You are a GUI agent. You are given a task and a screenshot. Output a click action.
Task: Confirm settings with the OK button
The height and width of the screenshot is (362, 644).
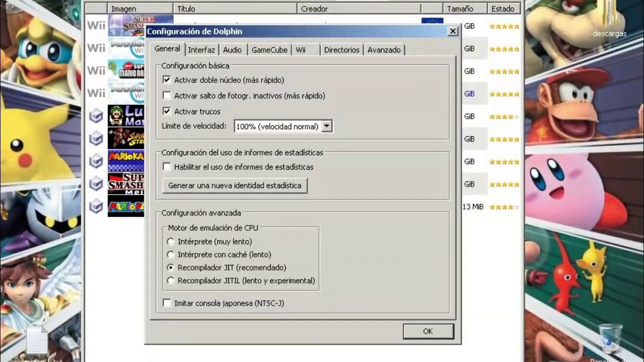click(x=428, y=331)
